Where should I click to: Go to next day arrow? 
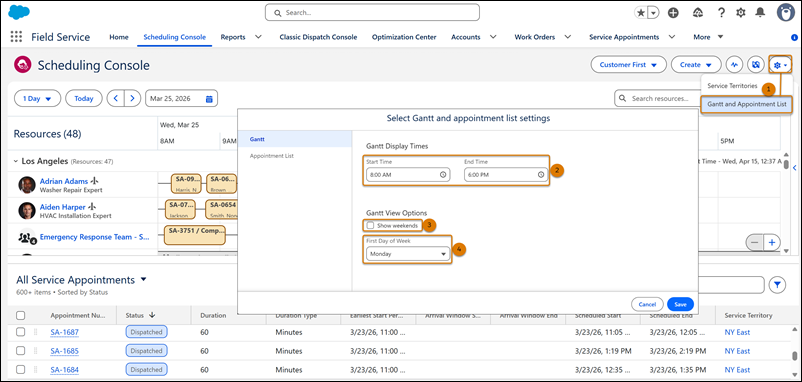tap(133, 99)
